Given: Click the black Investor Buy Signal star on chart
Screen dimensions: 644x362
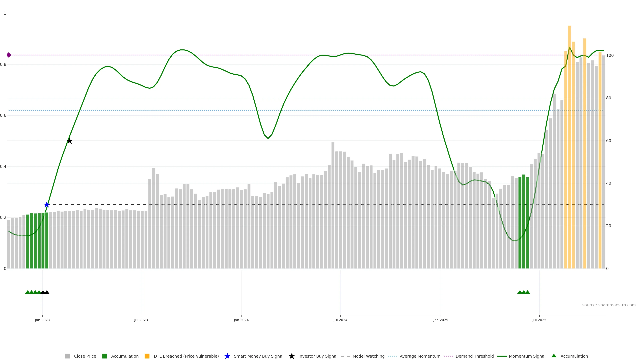Looking at the screenshot, I should pos(70,141).
